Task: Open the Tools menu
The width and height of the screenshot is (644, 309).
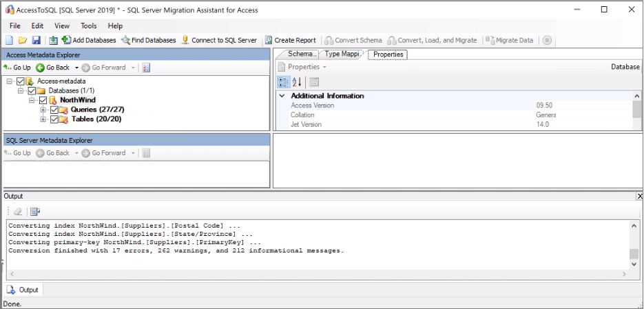Action: point(88,26)
